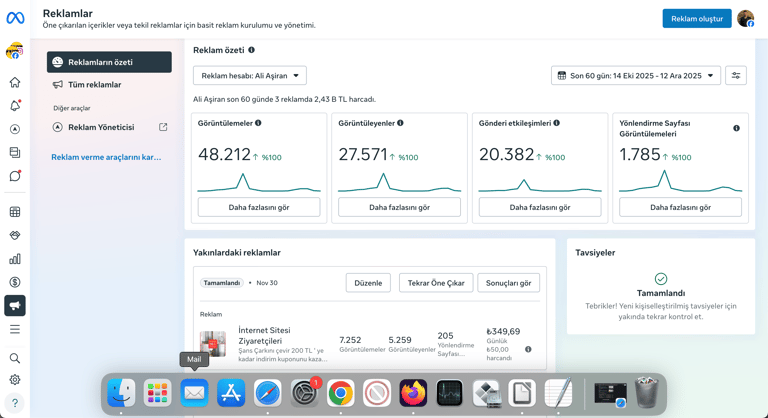768x418 pixels.
Task: Open the handshake monetization icon
Action: click(15, 235)
